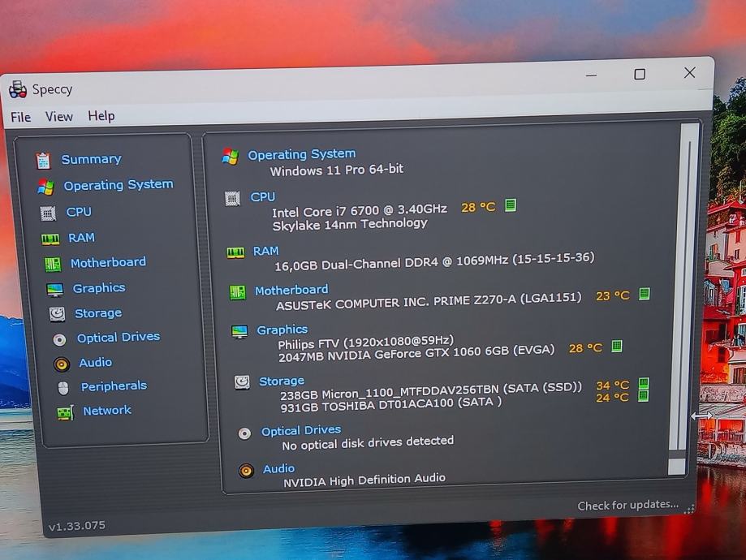The image size is (746, 560).
Task: Open the Operating System heading link in summary
Action: [301, 154]
